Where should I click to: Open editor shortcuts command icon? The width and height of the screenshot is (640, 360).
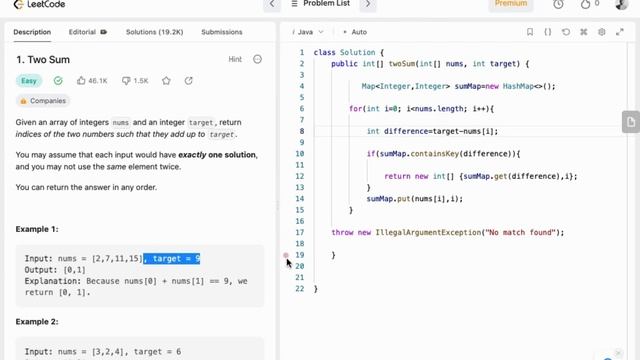[x=584, y=32]
